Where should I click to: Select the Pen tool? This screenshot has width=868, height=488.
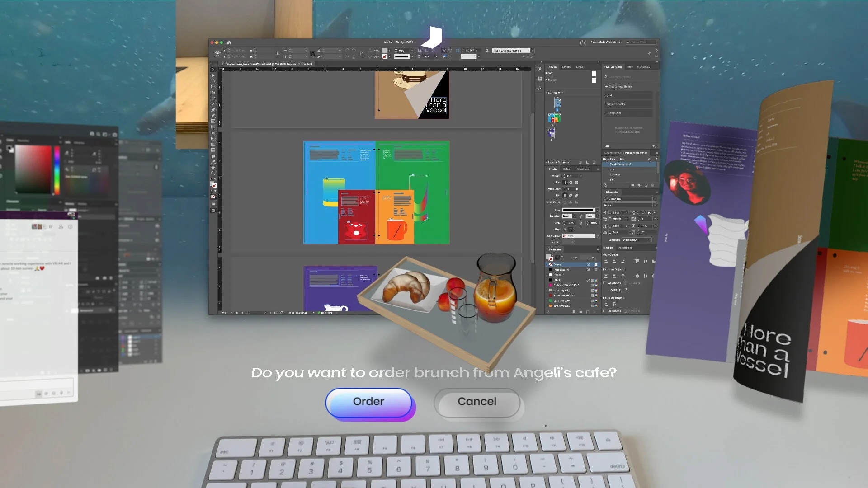[x=213, y=110]
